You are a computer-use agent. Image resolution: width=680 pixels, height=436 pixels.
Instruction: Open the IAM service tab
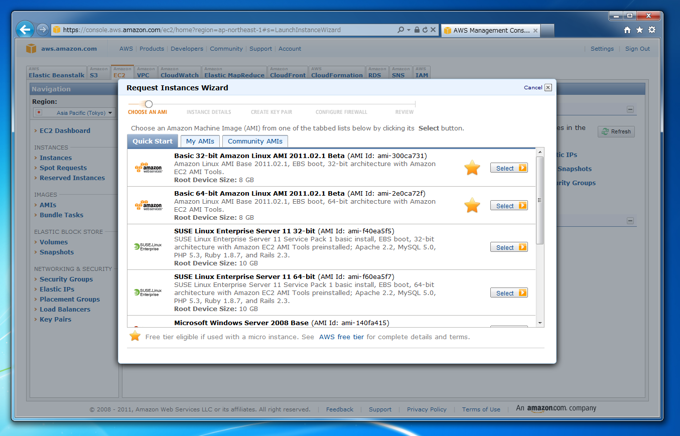(x=422, y=72)
